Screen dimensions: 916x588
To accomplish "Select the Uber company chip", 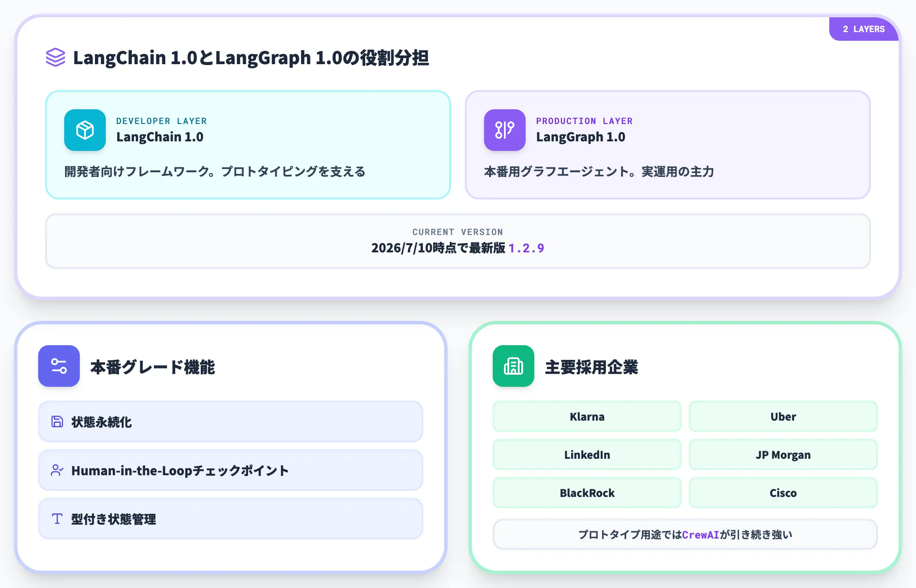I will 783,416.
